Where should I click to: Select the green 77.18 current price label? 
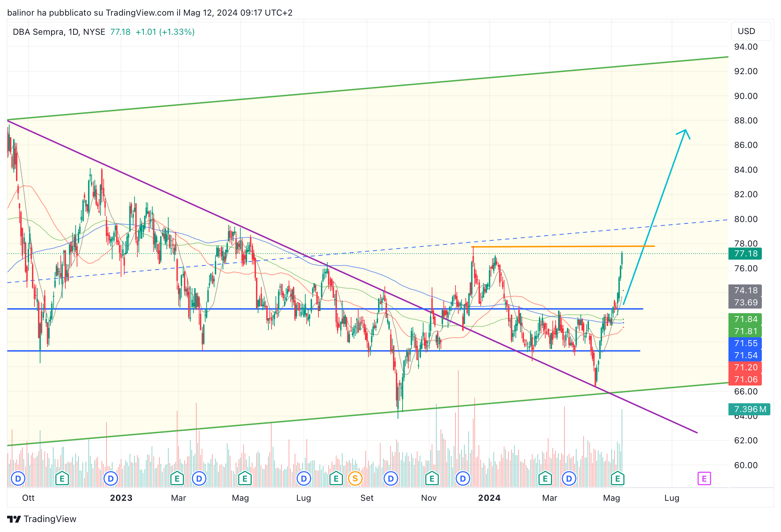tap(745, 254)
